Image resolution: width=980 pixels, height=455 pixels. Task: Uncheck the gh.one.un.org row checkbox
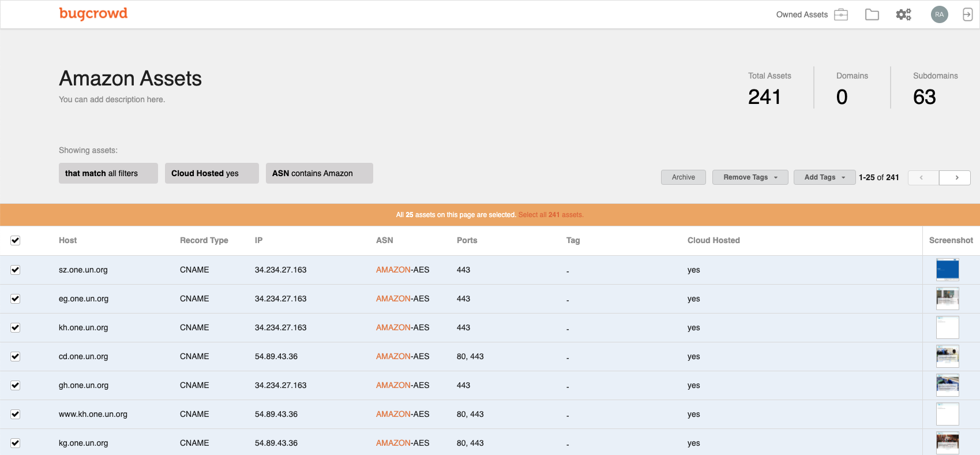coord(16,385)
